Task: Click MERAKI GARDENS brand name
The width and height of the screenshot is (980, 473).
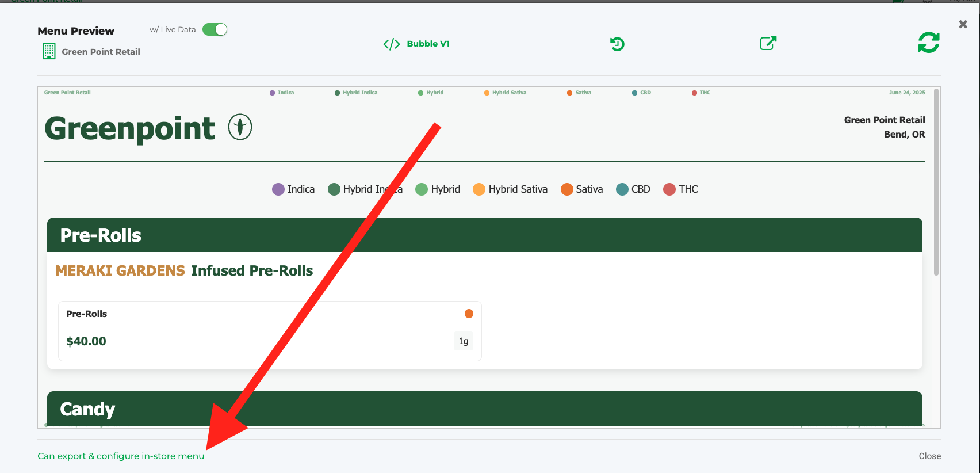Action: [120, 270]
